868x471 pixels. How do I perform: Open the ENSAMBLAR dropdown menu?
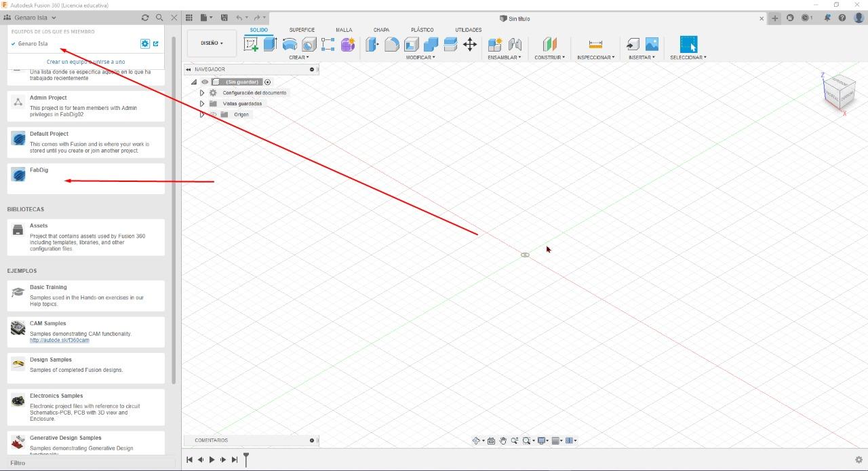click(x=505, y=58)
